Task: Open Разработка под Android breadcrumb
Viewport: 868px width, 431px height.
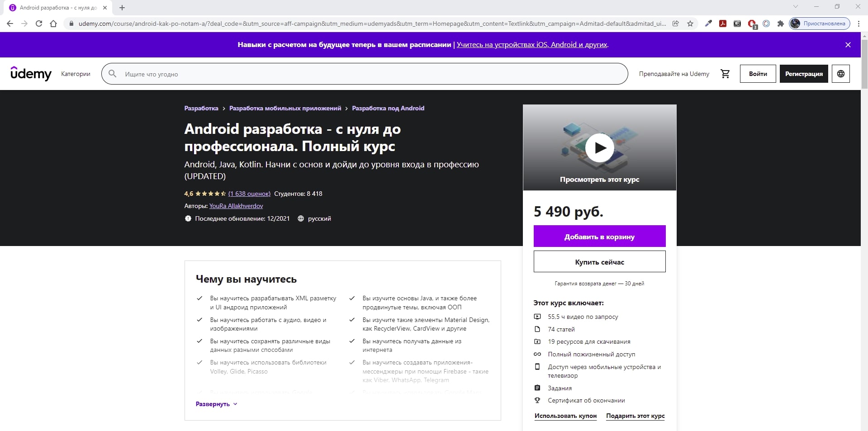Action: 388,108
